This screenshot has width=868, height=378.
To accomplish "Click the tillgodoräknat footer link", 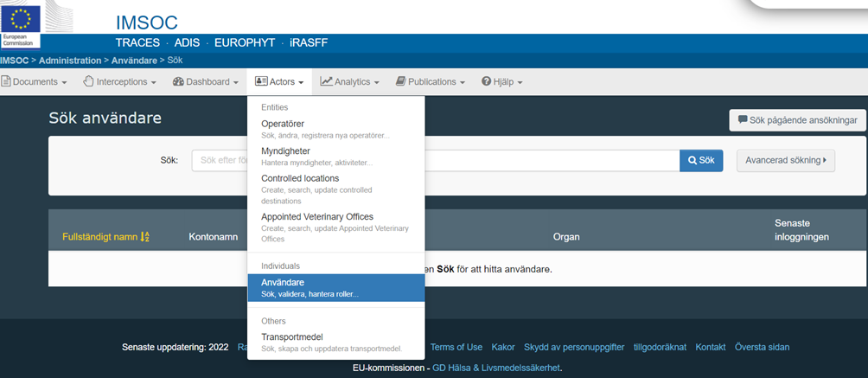I will [660, 347].
